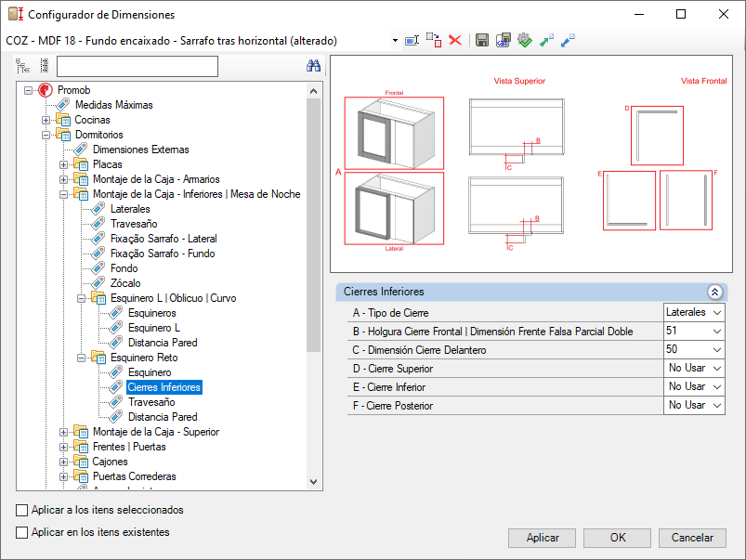Delete configuration with the red X icon
Image resolution: width=746 pixels, height=560 pixels.
click(x=455, y=40)
